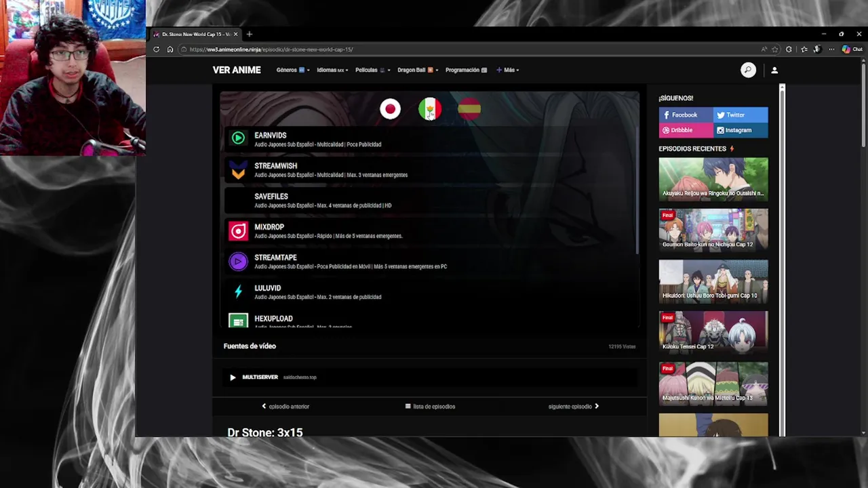Open the site search magnifier icon
This screenshot has width=868, height=488.
coord(748,70)
